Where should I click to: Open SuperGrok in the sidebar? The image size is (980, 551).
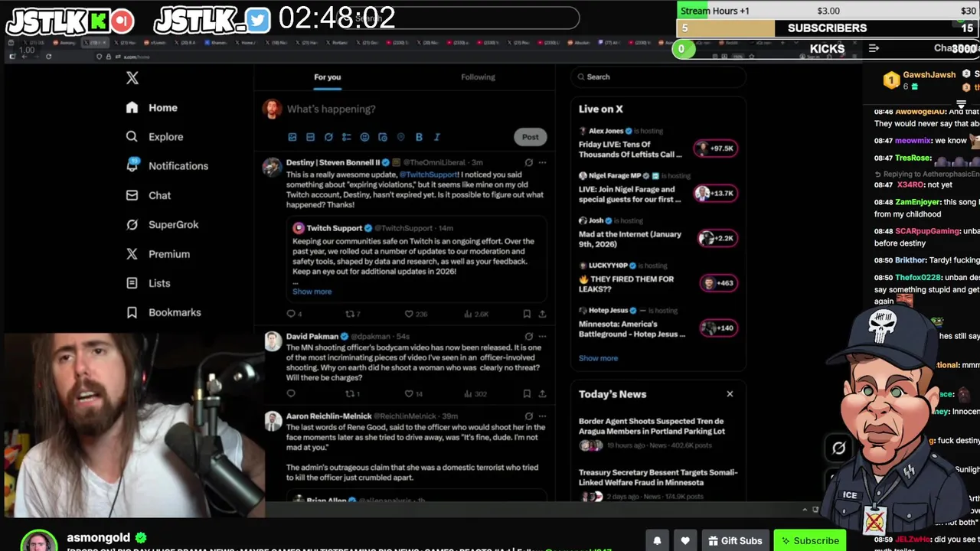(162, 224)
